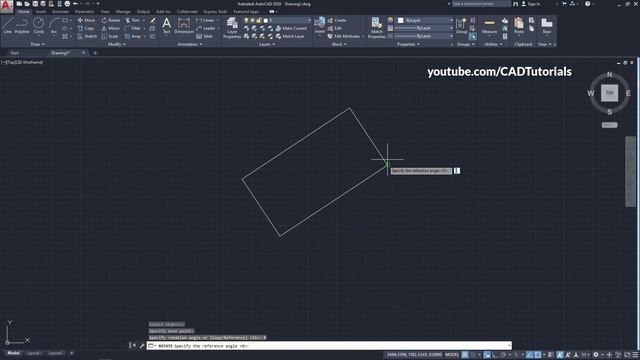The height and width of the screenshot is (360, 640).
Task: Open the Parametric ribbon tab
Action: [84, 11]
